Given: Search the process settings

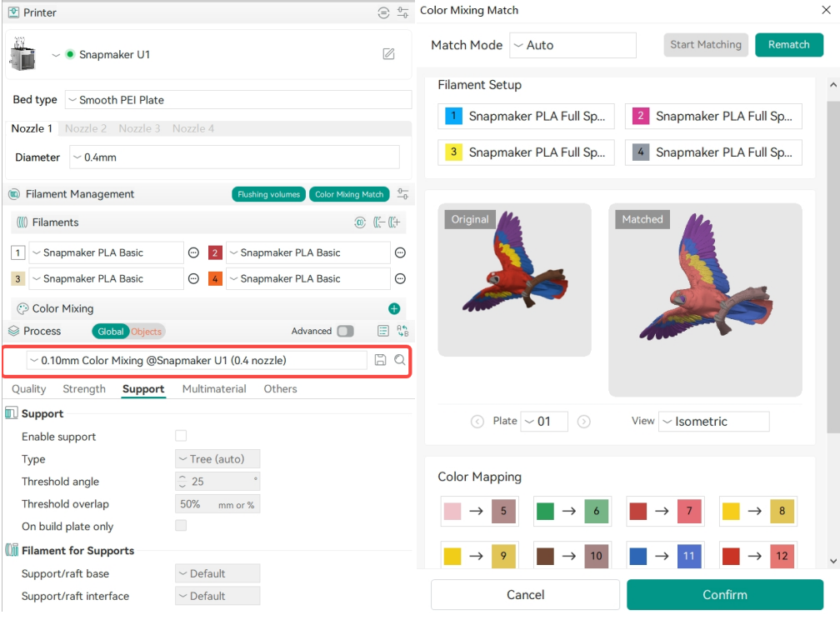Looking at the screenshot, I should click(x=400, y=360).
